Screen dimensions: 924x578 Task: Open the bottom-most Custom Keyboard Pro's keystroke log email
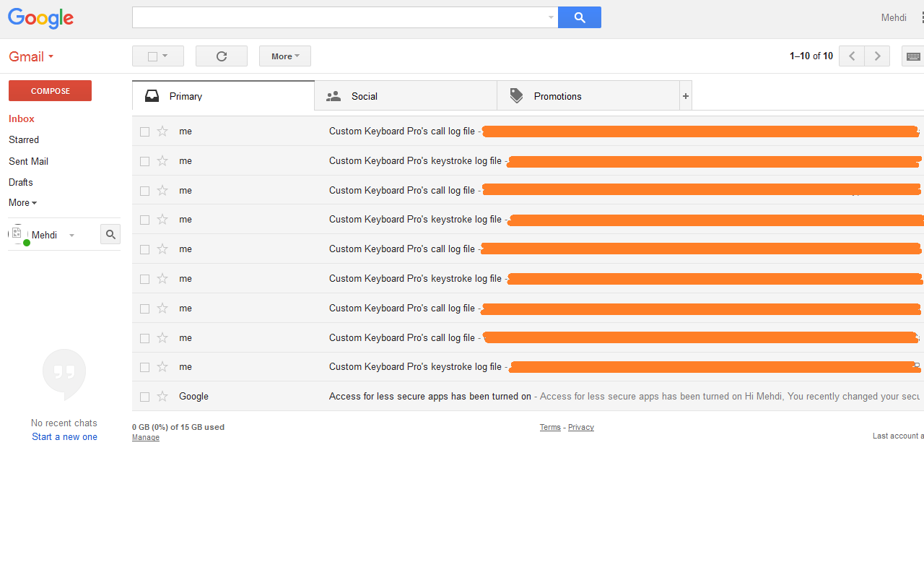(528, 366)
